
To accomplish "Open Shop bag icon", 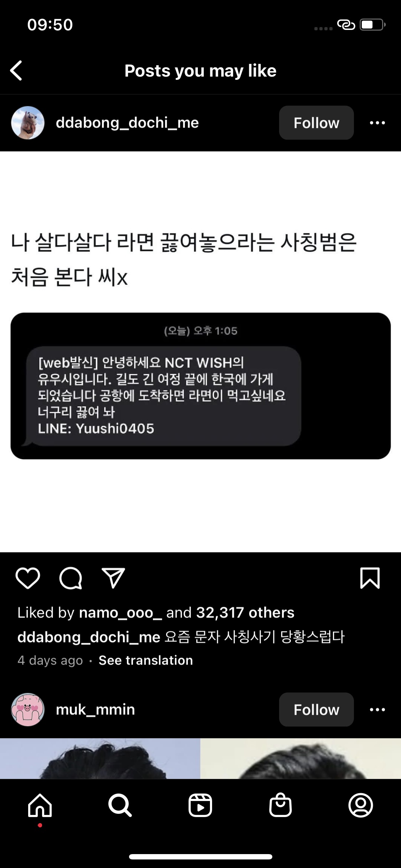I will point(281,805).
